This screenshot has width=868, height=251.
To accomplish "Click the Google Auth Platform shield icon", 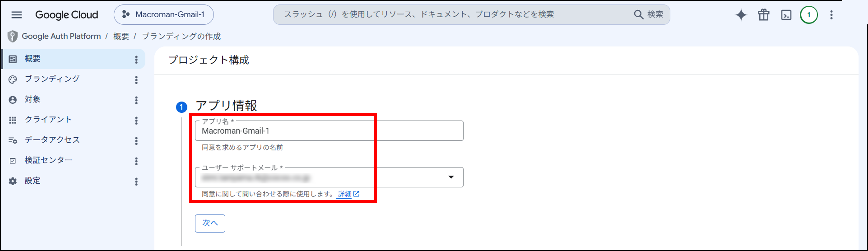I will (x=13, y=36).
